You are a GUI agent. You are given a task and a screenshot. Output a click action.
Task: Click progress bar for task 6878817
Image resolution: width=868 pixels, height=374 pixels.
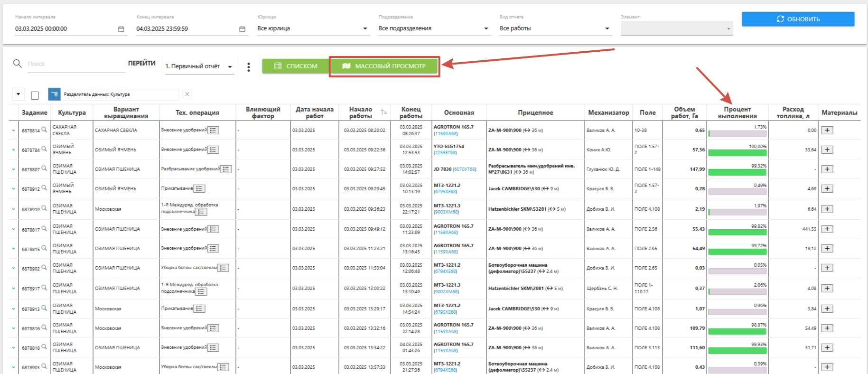737,232
